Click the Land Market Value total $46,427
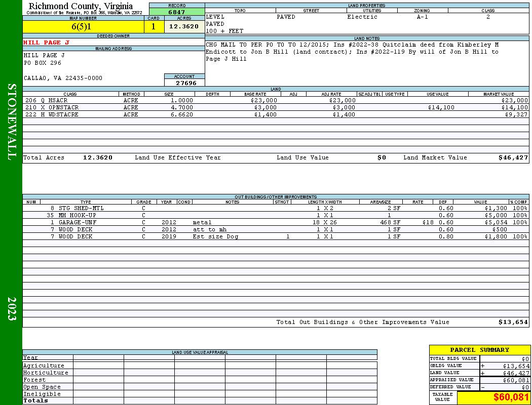Screen dimensions: 532x405 pyautogui.click(x=513, y=157)
